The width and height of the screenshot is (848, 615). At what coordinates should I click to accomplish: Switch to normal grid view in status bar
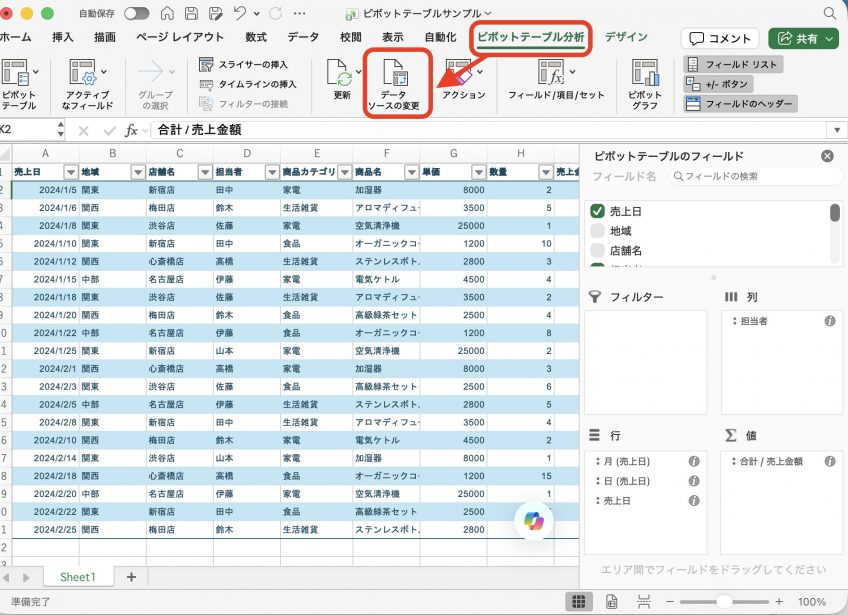click(579, 601)
